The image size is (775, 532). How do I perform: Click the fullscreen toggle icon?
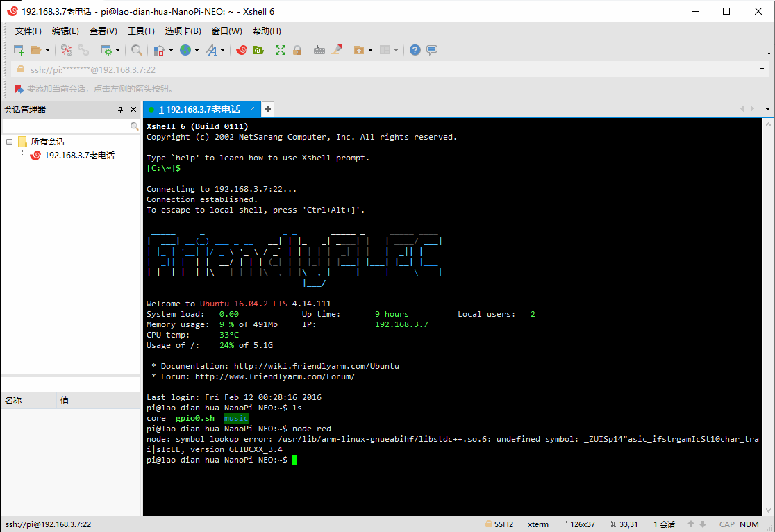281,50
